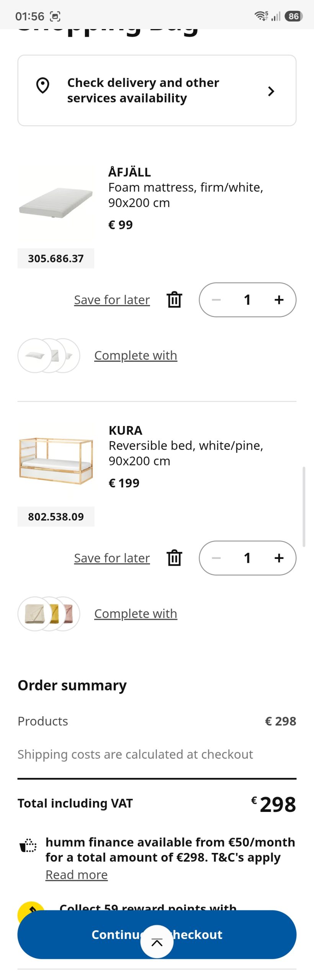Open ÅFJÄLL foam mattress product image
This screenshot has width=314, height=980.
56,203
